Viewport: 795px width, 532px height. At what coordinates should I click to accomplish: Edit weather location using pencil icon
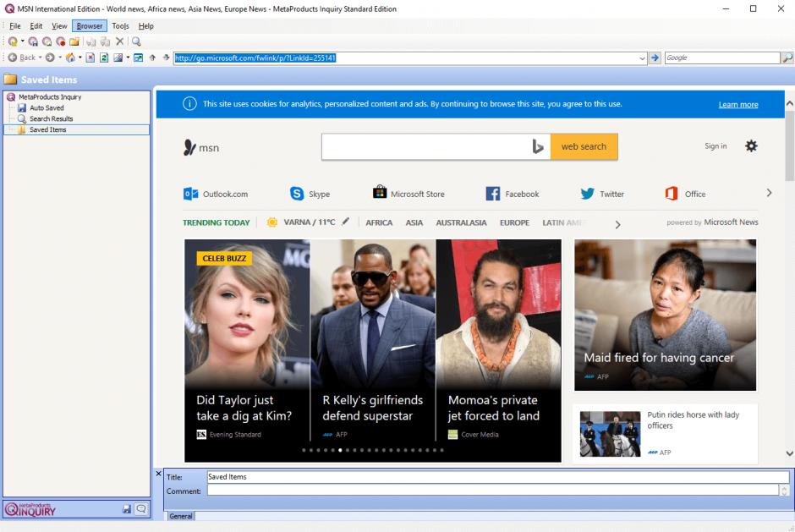pyautogui.click(x=345, y=222)
